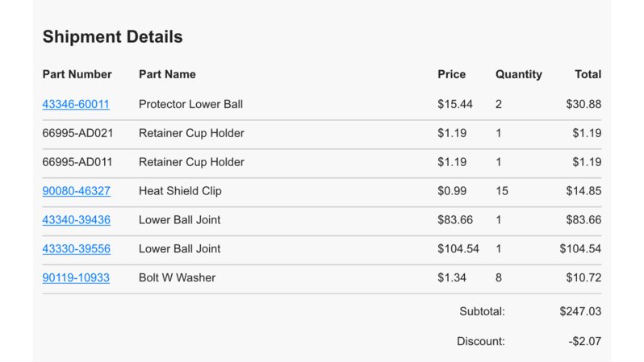This screenshot has width=644, height=362.
Task: Click the Total column header
Action: 588,74
